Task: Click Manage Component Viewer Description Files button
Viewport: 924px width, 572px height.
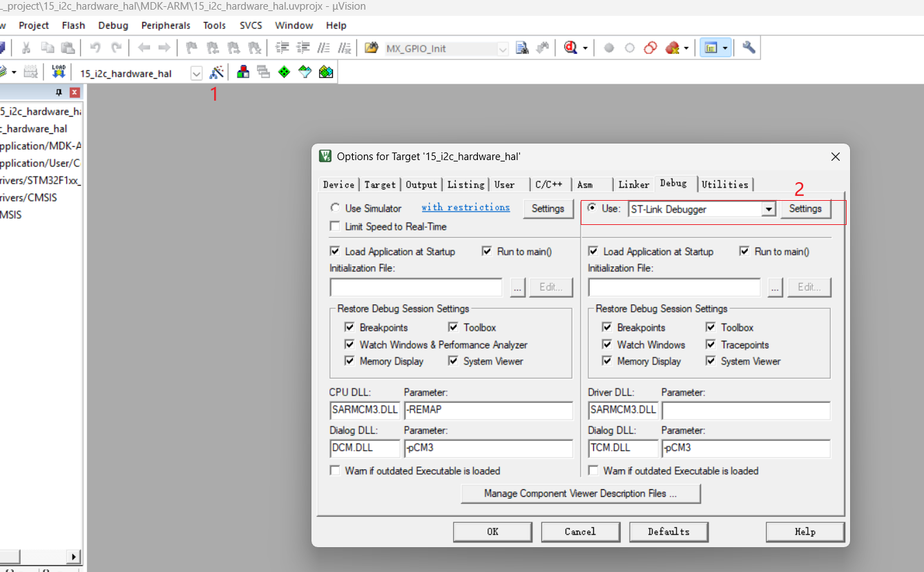Action: pyautogui.click(x=581, y=493)
